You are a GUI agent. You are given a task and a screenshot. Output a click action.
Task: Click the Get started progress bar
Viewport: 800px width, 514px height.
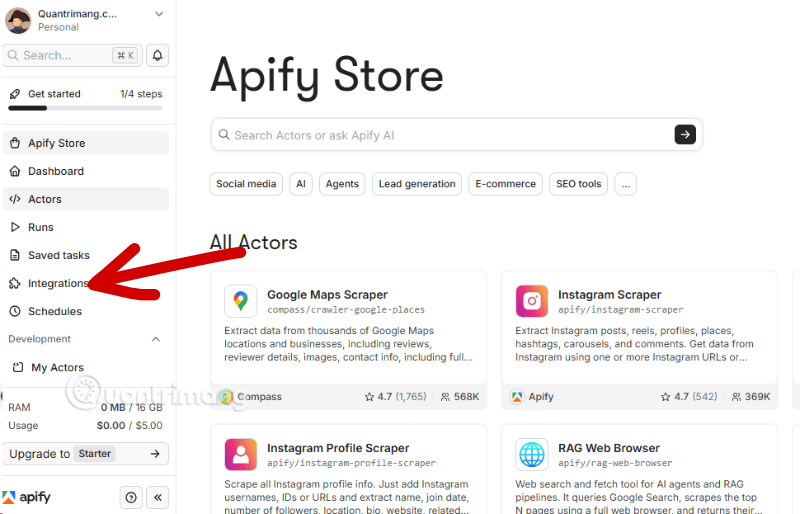pos(86,108)
